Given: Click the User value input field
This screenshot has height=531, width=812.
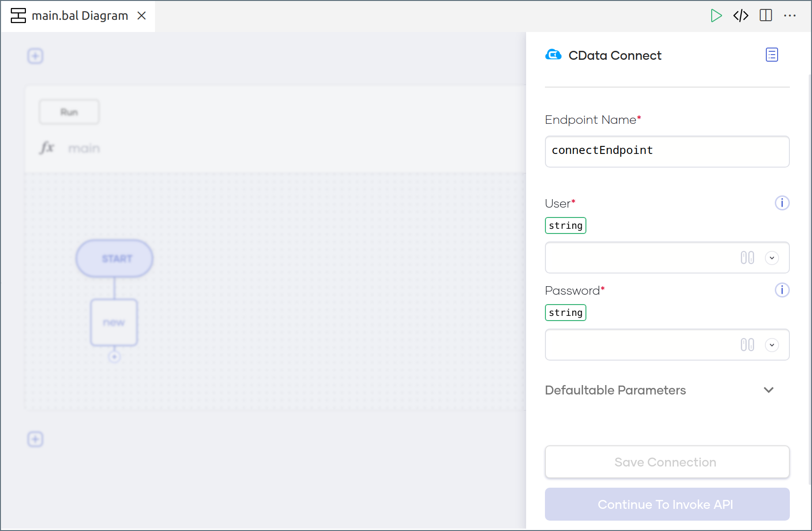Looking at the screenshot, I should click(667, 257).
